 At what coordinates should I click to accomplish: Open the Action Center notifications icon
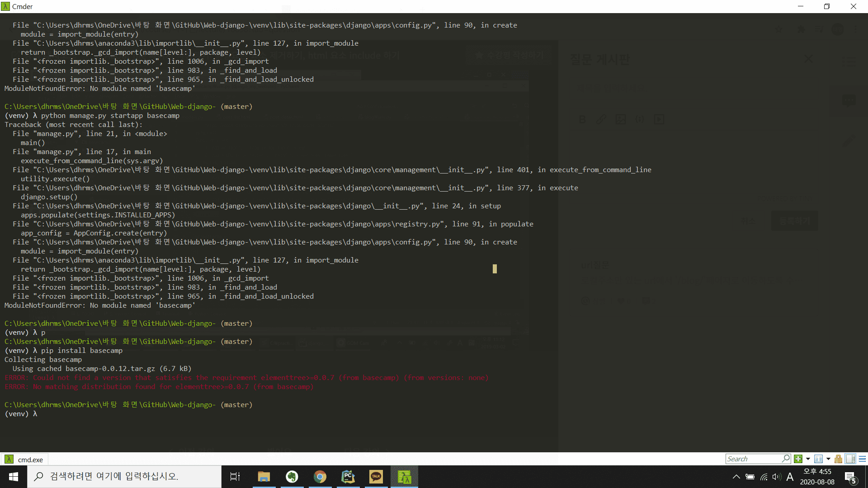pyautogui.click(x=850, y=477)
